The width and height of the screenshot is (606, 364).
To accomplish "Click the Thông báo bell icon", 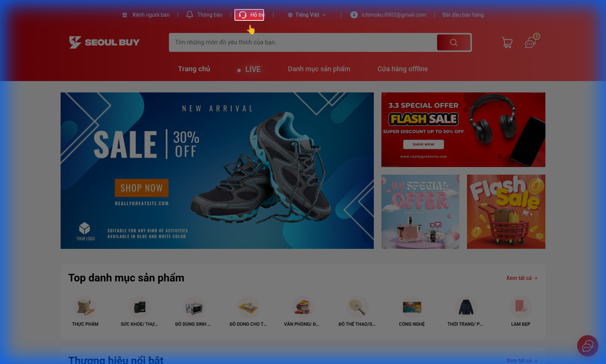I will (x=190, y=15).
